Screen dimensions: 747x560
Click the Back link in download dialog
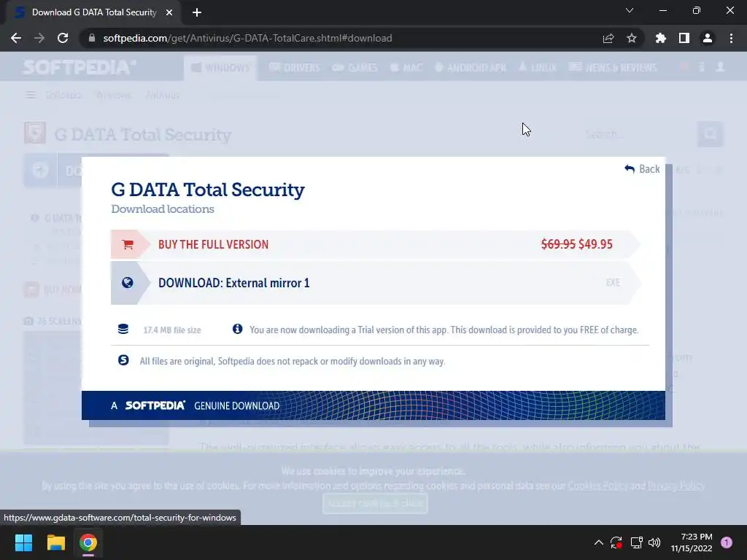(x=642, y=169)
